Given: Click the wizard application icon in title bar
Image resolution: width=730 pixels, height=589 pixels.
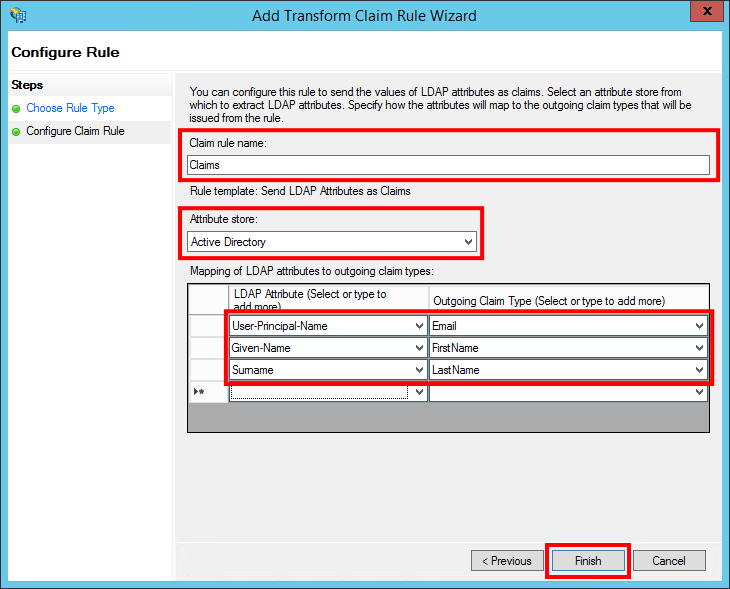Looking at the screenshot, I should pyautogui.click(x=18, y=15).
